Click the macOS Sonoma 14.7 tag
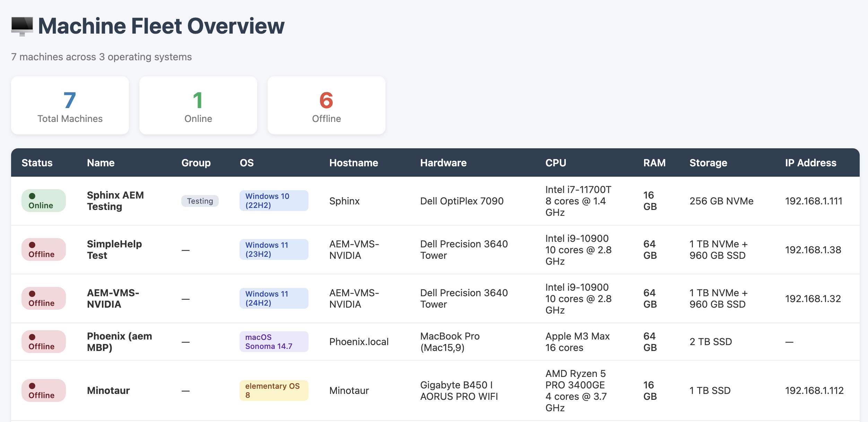The image size is (868, 422). 274,342
